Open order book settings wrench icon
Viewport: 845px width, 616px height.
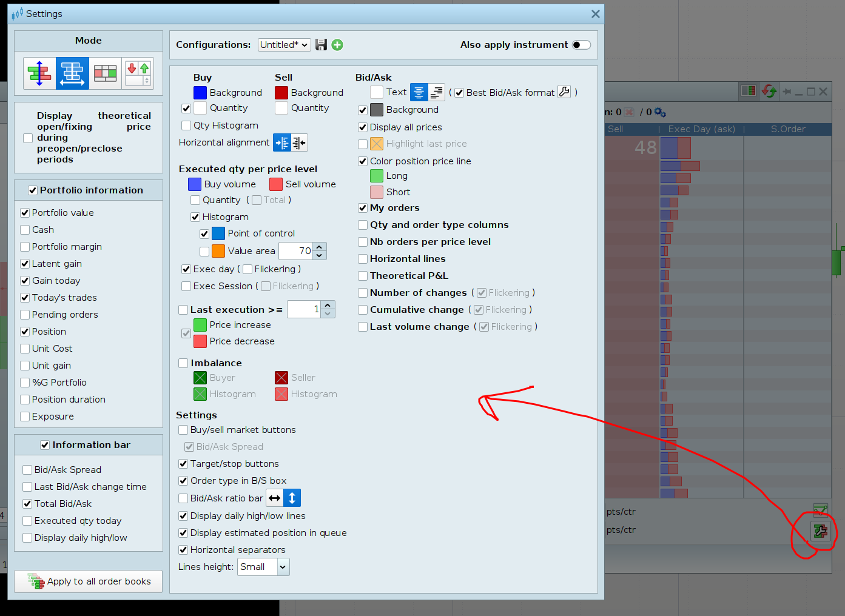pos(820,531)
